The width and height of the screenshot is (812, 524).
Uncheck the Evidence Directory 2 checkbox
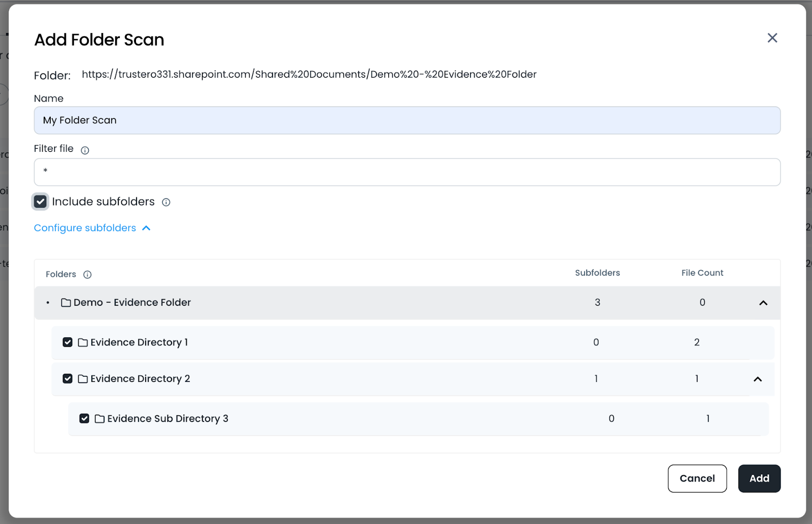(67, 379)
